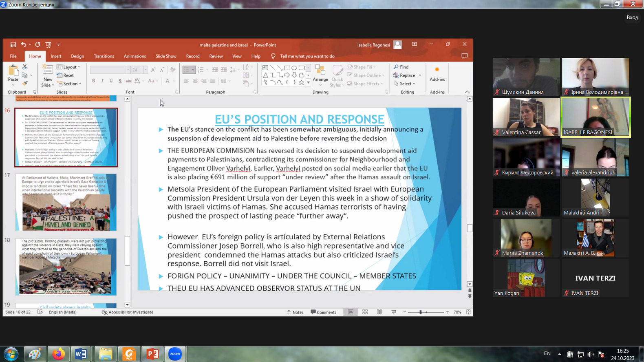Start slideshow from beginning quick-access icon
Screen dimensions: 644x362
(49, 45)
